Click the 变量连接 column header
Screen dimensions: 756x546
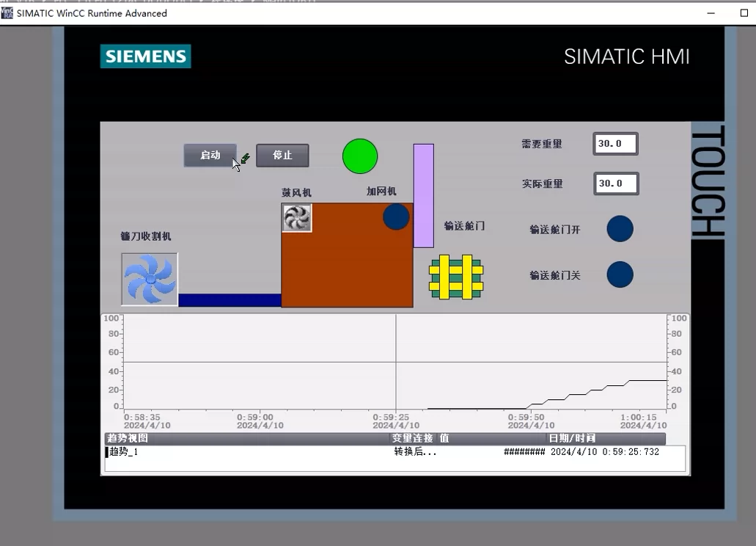[412, 438]
